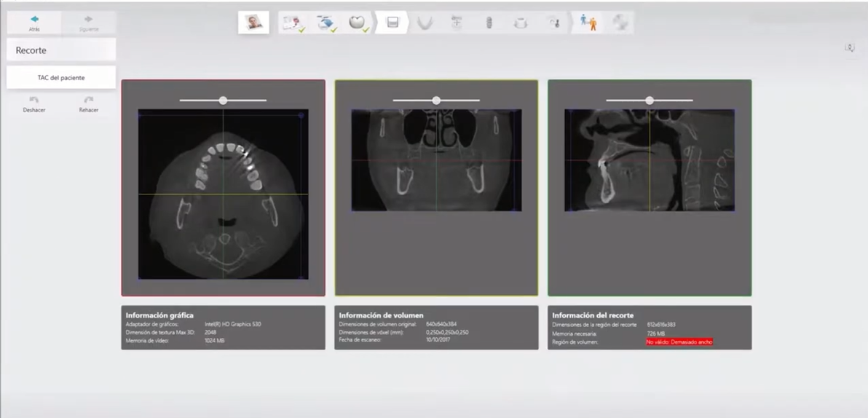Select the patient card step with checkmark

(x=293, y=23)
